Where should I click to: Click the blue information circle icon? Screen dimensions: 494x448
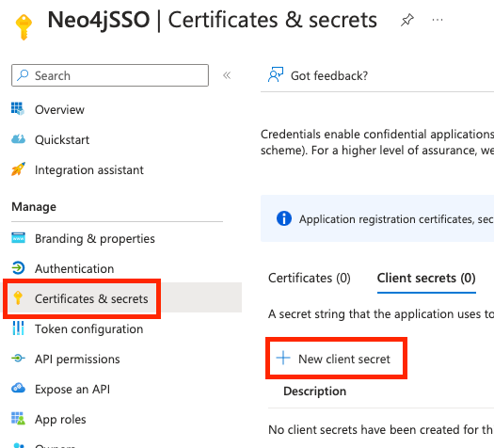284,218
